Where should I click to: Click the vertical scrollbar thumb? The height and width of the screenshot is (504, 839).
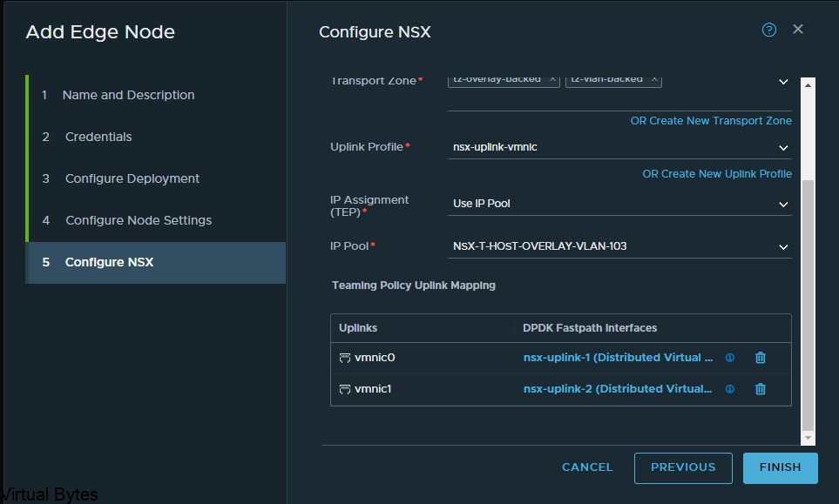coord(808,305)
